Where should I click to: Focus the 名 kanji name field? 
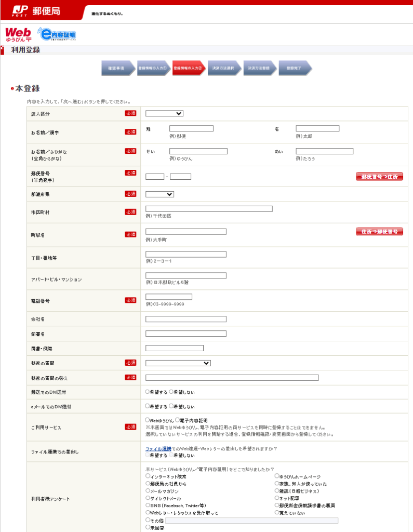click(317, 129)
